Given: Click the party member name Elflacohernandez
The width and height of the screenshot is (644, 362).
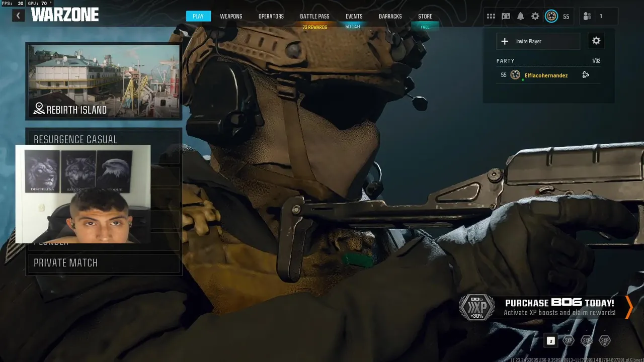Looking at the screenshot, I should point(546,75).
